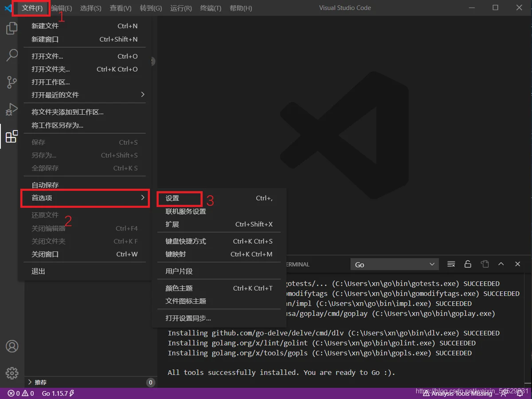
Task: Open the Run and Debug view
Action: point(12,109)
